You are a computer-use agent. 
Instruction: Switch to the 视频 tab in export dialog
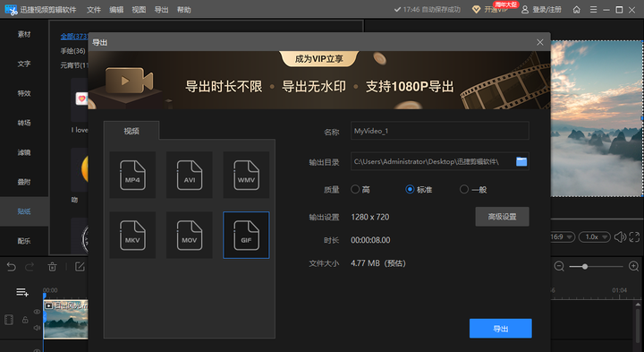tap(131, 131)
